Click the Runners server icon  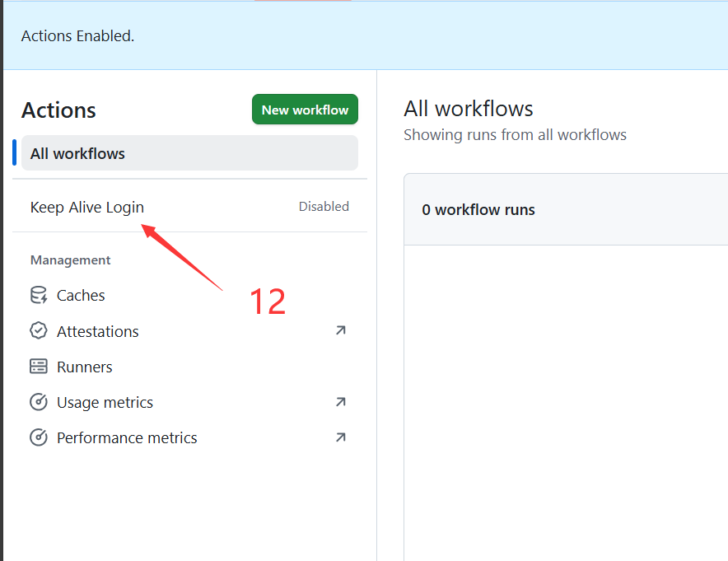pos(39,367)
